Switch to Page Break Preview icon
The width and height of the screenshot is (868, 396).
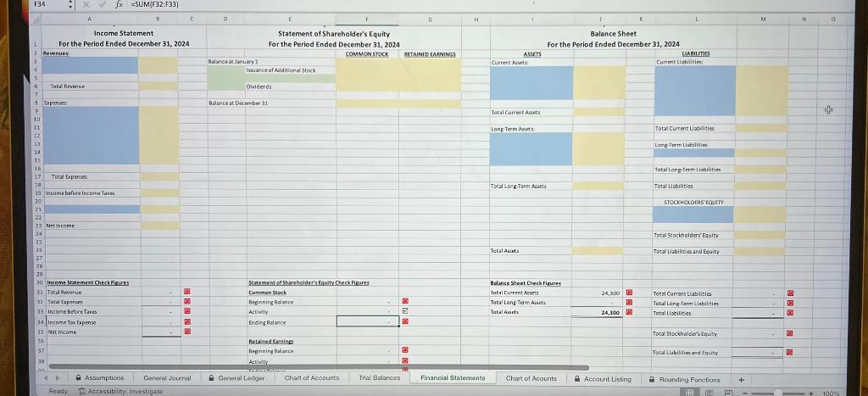coord(728,392)
